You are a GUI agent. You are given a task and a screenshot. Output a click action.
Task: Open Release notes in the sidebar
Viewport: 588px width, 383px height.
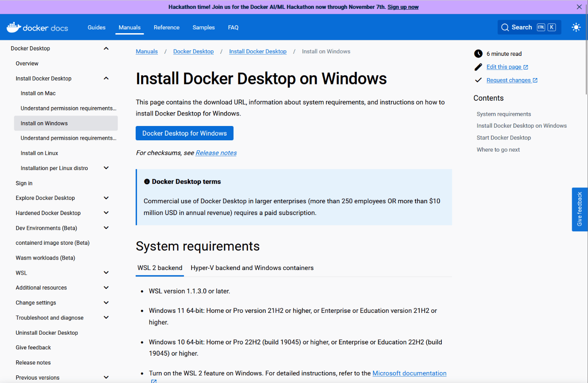[33, 362]
